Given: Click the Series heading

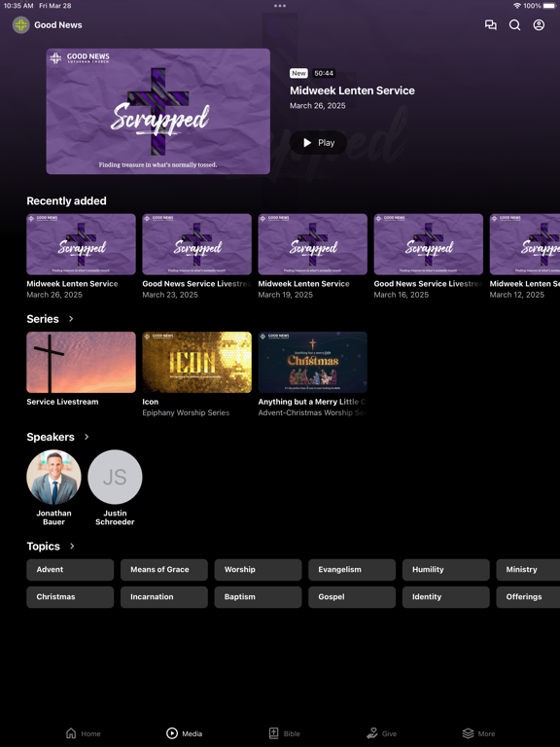Looking at the screenshot, I should point(43,319).
